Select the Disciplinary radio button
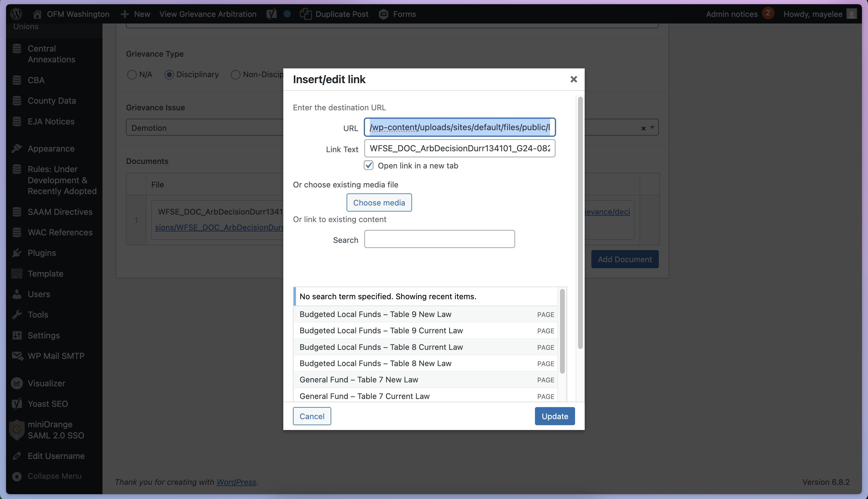 pos(169,75)
